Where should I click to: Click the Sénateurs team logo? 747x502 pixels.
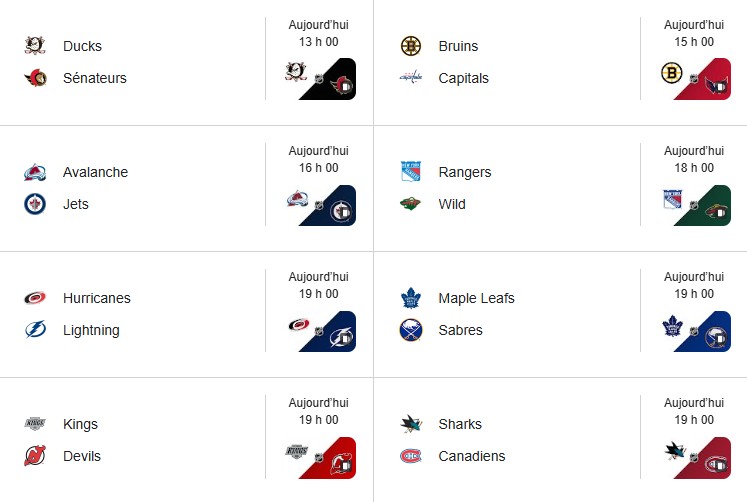pyautogui.click(x=36, y=78)
